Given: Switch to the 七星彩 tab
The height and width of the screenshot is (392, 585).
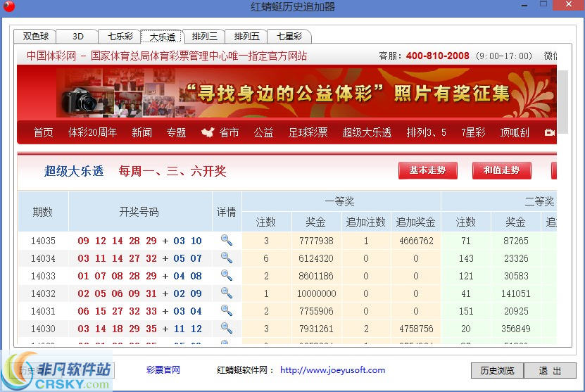Looking at the screenshot, I should 289,36.
